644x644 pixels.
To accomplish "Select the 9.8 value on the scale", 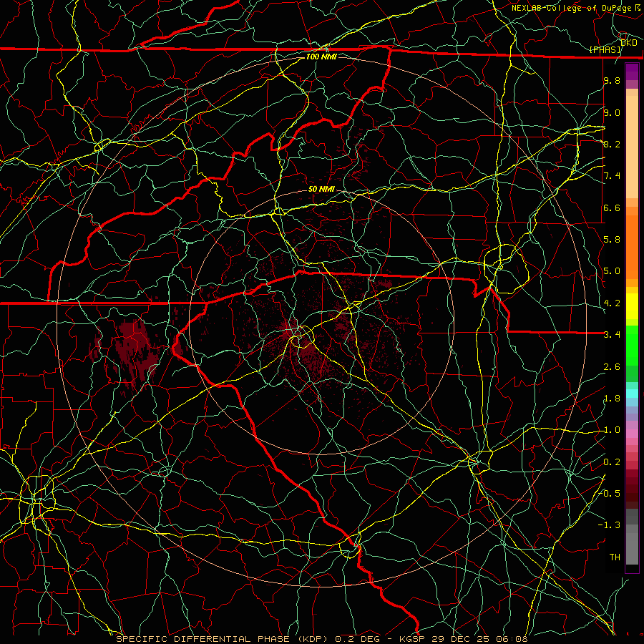I will coord(612,80).
